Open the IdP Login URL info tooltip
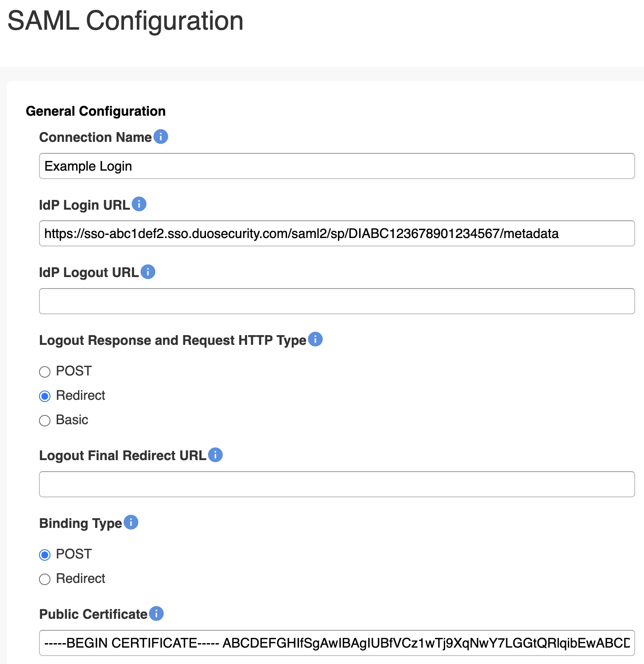 (140, 204)
